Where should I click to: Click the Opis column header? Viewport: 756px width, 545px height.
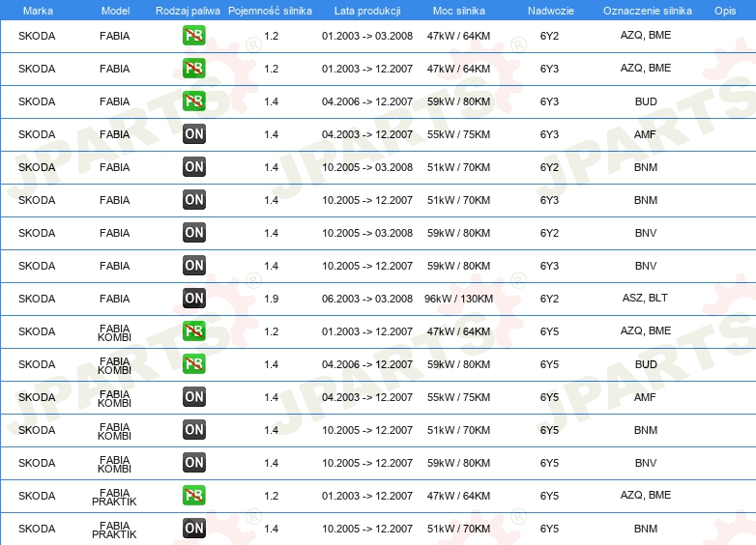click(x=725, y=11)
